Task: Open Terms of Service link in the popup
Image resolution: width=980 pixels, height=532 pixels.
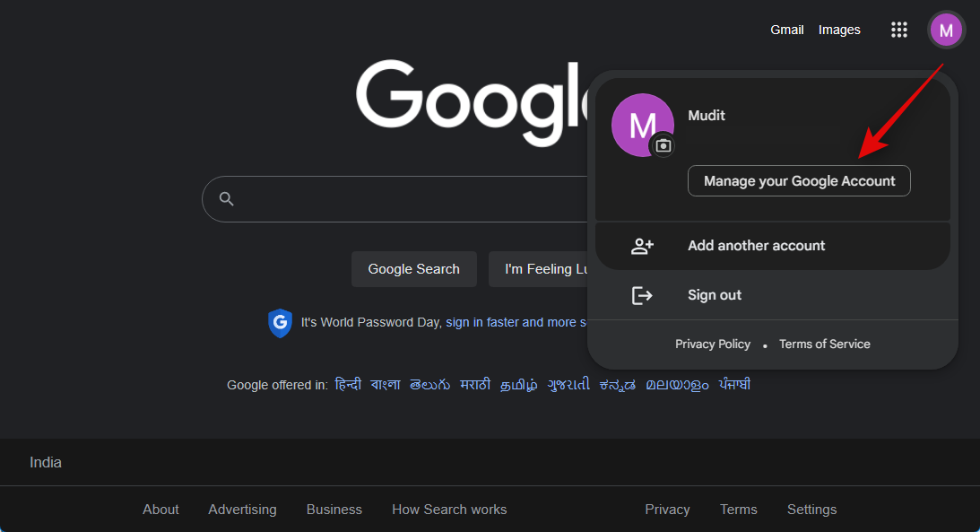Action: coord(824,344)
